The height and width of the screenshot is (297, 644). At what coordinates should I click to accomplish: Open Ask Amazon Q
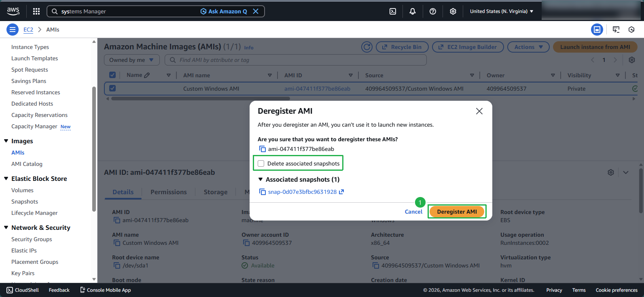pyautogui.click(x=224, y=11)
